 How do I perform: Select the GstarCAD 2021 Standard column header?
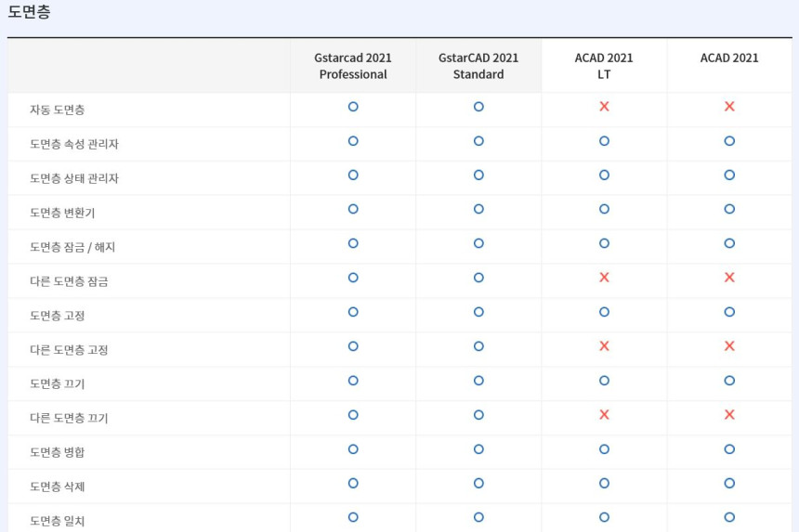coord(478,66)
